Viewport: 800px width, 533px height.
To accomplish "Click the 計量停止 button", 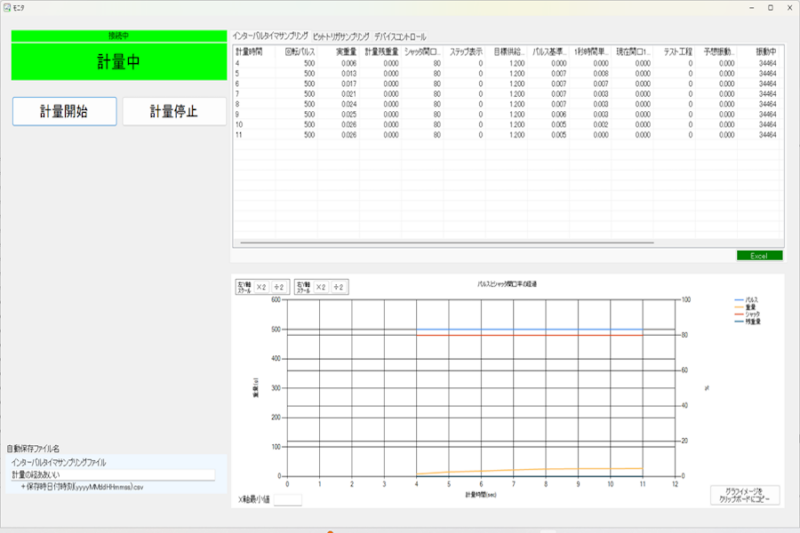I will click(174, 111).
